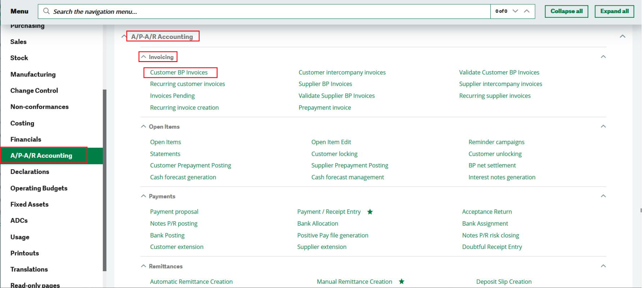
Task: Open Declarations module
Action: click(30, 172)
